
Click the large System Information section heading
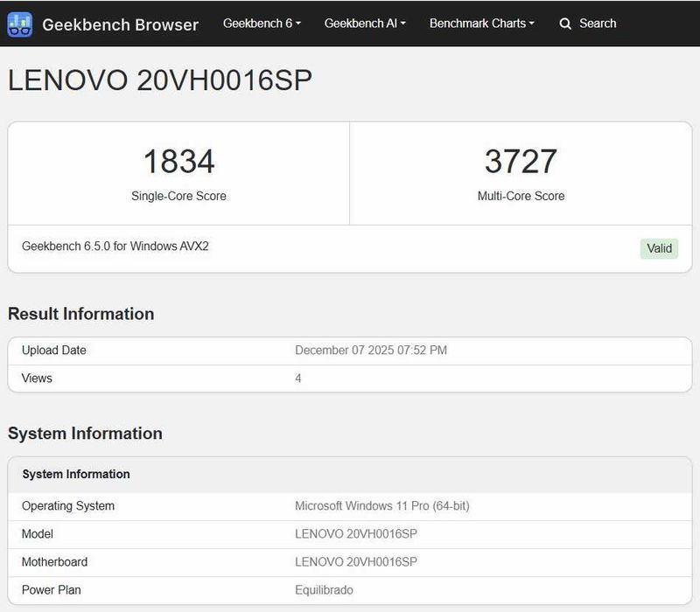click(85, 434)
